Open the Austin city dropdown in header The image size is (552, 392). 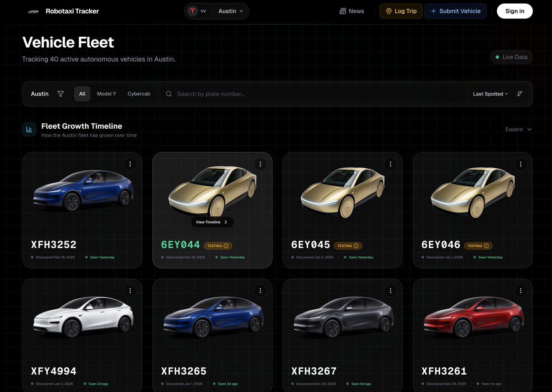[231, 11]
